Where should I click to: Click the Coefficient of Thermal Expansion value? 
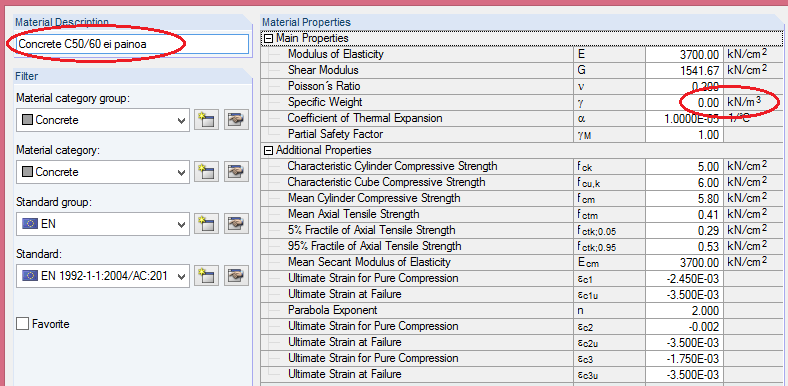[x=685, y=119]
